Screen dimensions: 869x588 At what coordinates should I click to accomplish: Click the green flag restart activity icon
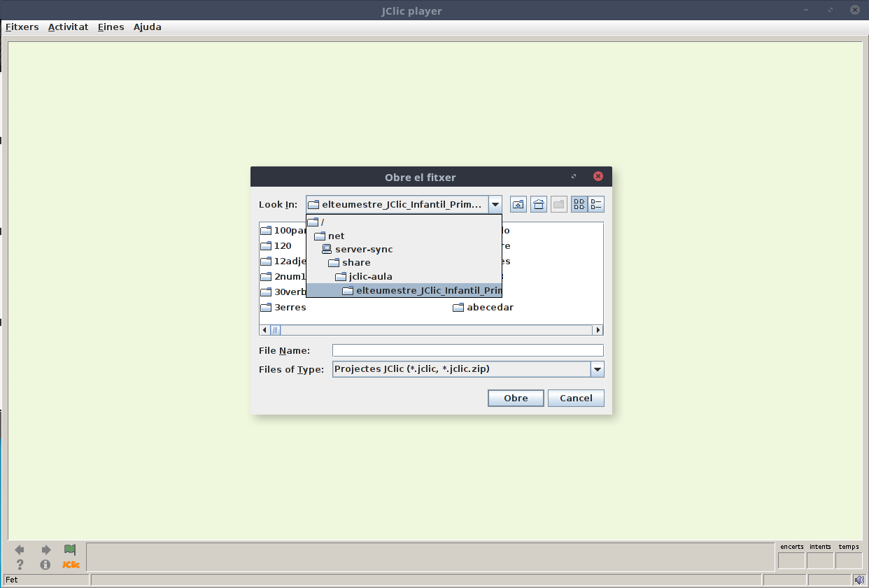click(x=70, y=550)
